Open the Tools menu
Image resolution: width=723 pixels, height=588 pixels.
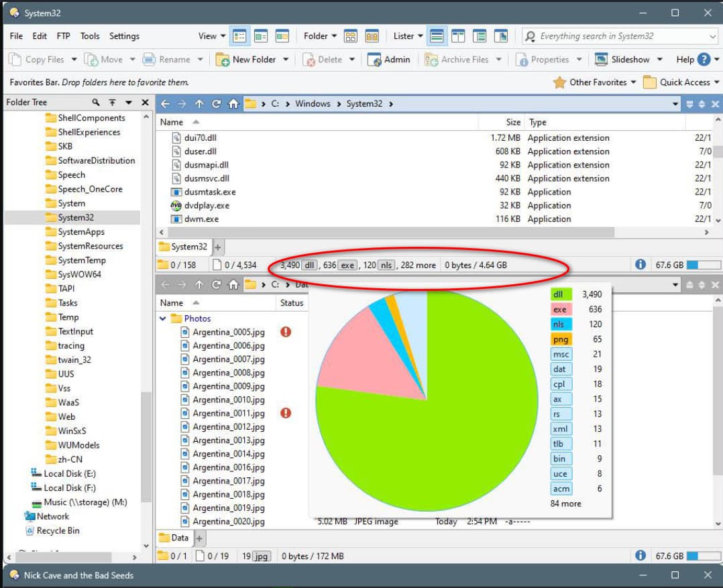tap(90, 36)
